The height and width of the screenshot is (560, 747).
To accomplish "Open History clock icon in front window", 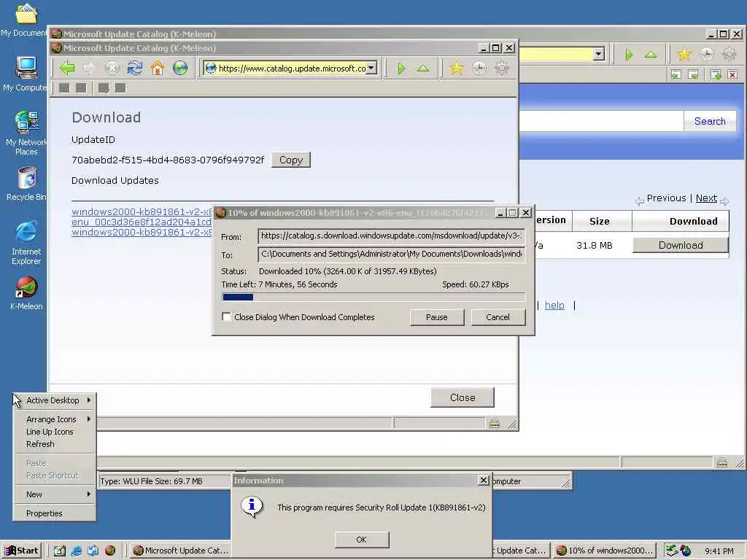I will click(x=479, y=69).
